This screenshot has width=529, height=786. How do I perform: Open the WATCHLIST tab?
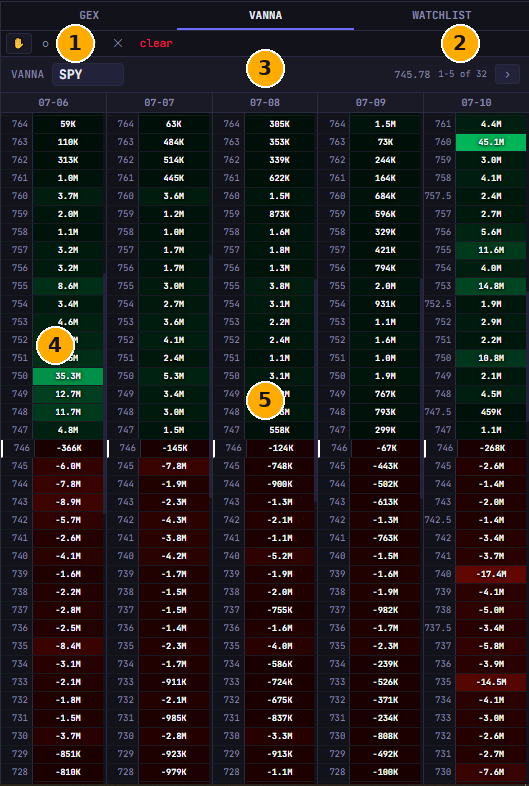point(441,15)
